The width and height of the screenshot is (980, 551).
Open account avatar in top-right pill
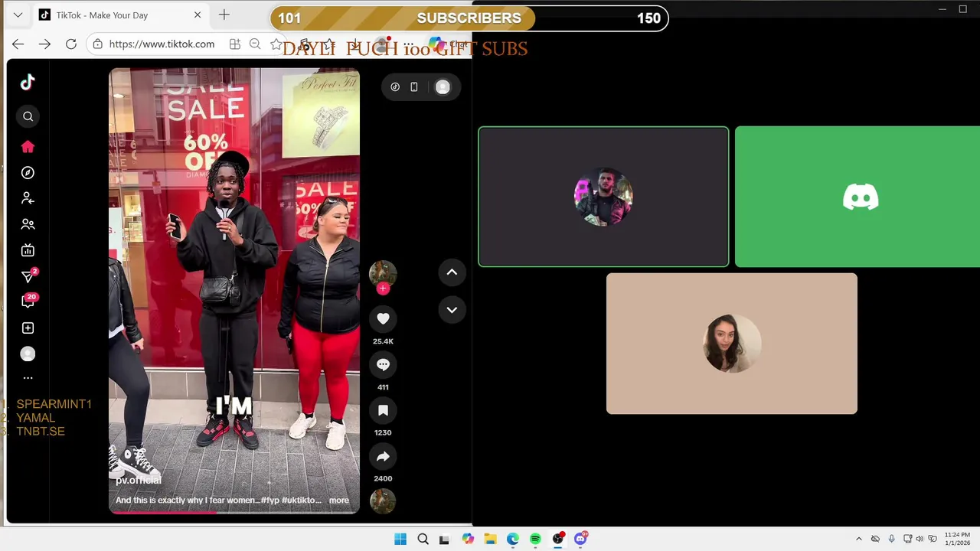click(443, 87)
